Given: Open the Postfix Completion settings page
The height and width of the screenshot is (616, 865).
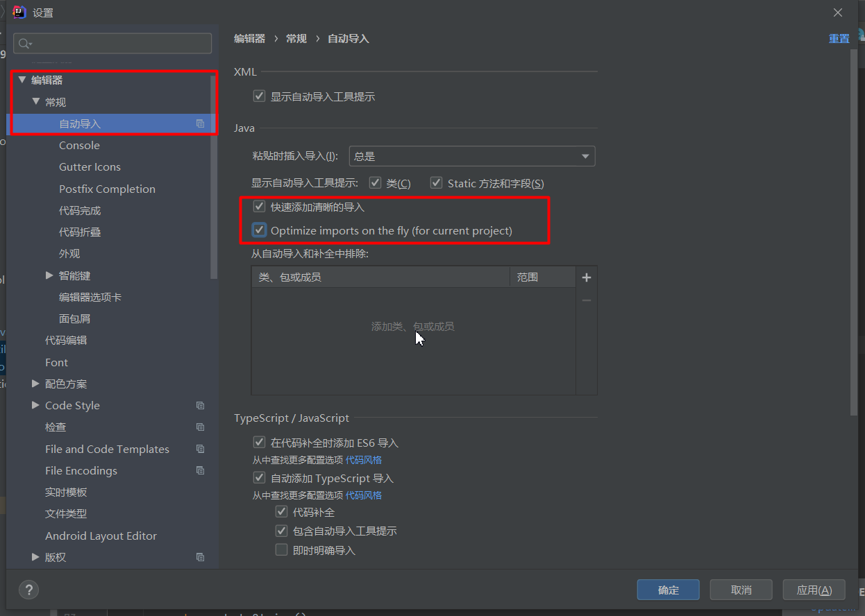Looking at the screenshot, I should [107, 189].
